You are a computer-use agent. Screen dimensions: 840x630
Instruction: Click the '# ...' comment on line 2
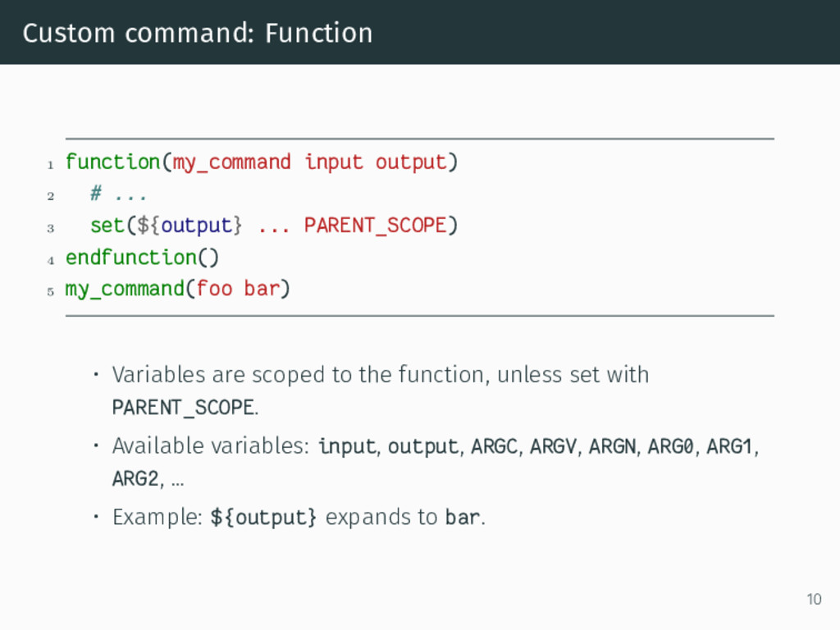tap(118, 194)
